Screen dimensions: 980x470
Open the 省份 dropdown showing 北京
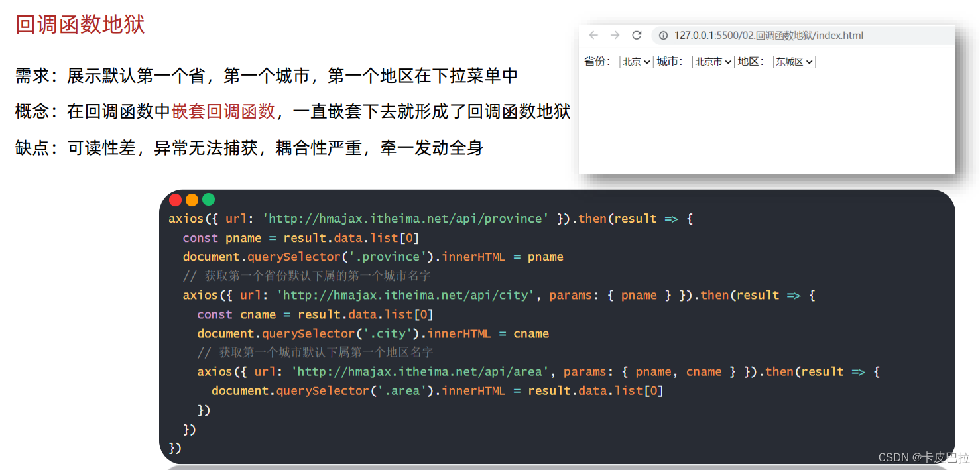pos(637,62)
